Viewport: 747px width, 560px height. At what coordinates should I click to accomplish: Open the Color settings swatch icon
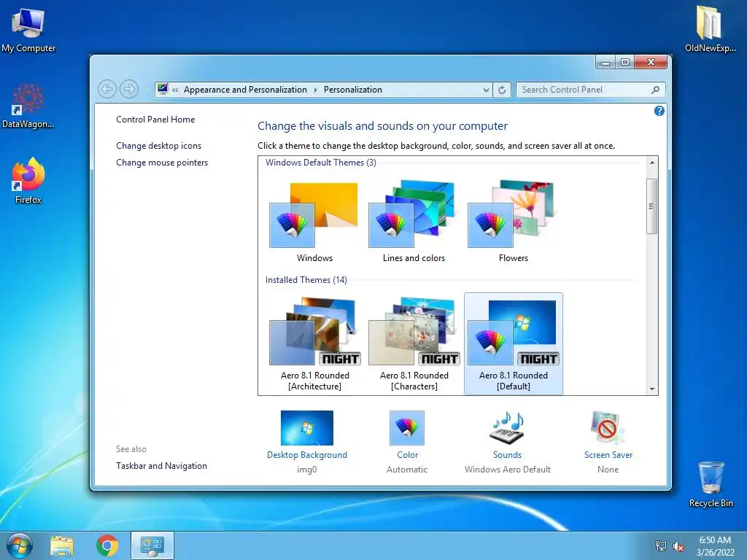click(x=407, y=428)
